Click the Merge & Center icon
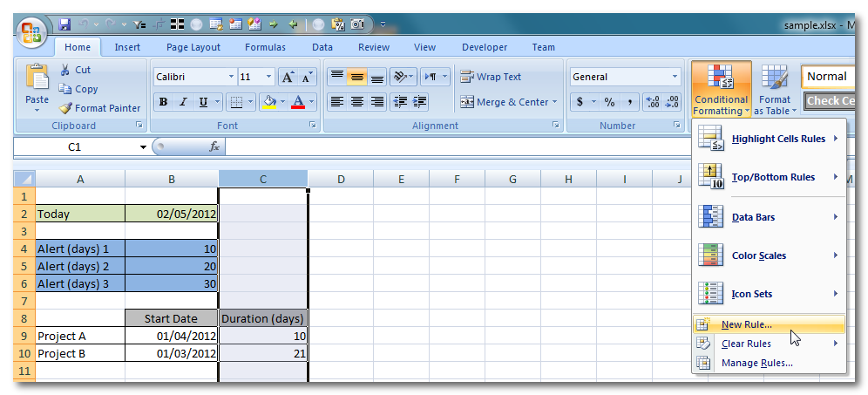 click(467, 102)
